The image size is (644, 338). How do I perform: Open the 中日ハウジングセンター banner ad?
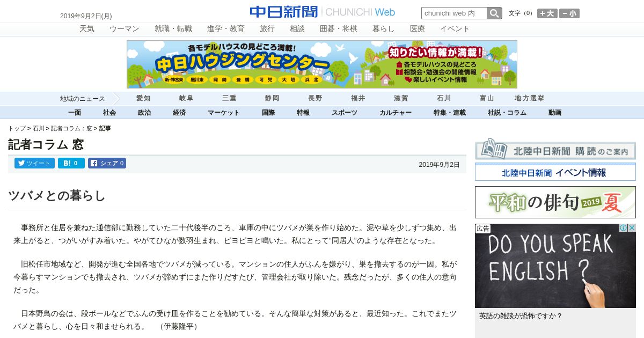click(x=322, y=64)
